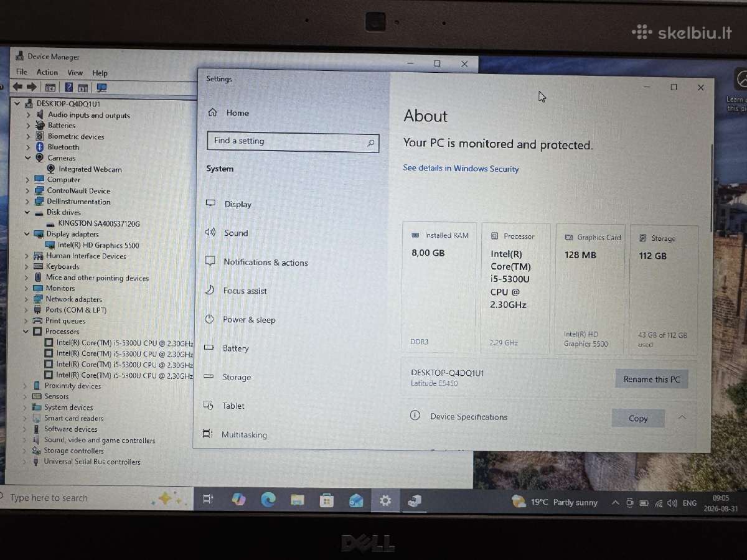This screenshot has width=747, height=560.
Task: Open the Display section icon in Settings
Action: point(211,203)
